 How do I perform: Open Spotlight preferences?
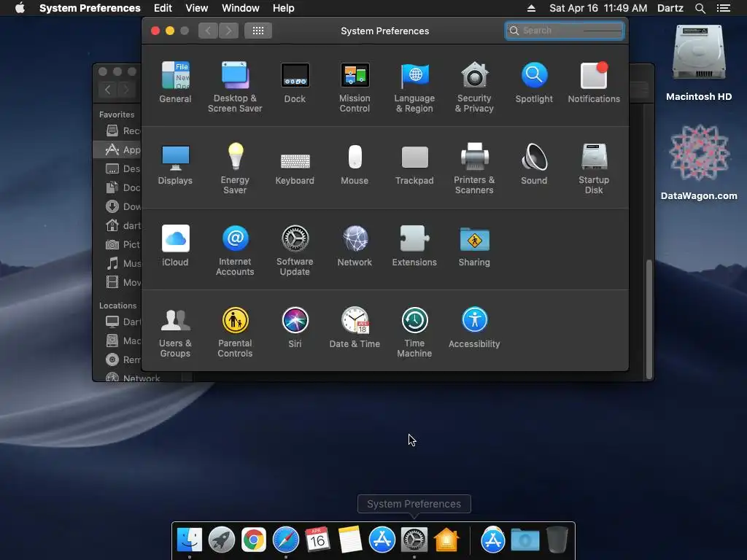pos(534,82)
